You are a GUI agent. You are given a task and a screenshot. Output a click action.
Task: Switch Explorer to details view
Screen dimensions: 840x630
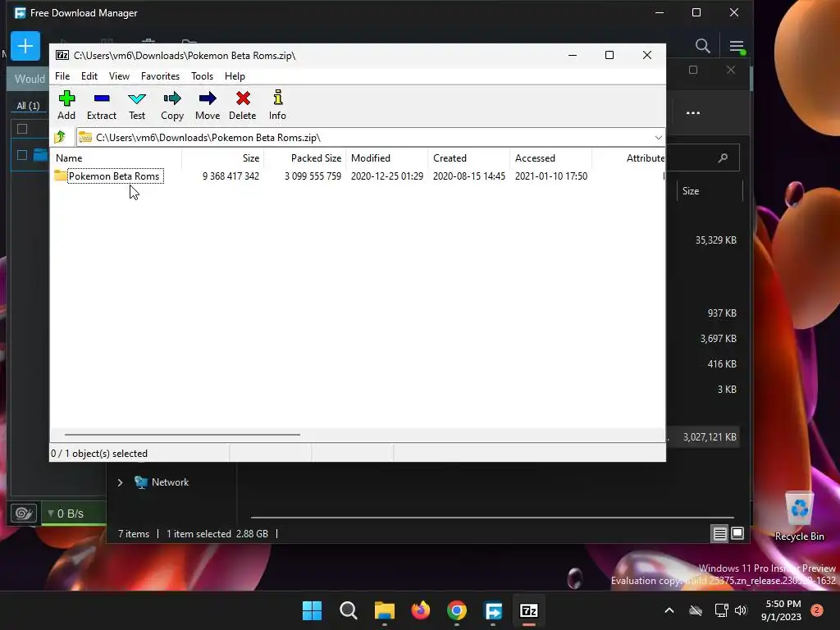point(719,533)
